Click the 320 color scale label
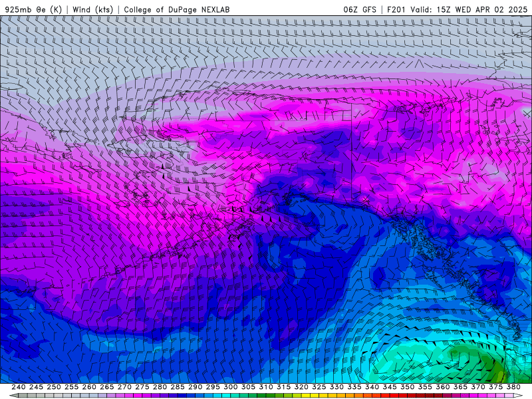 (301, 387)
